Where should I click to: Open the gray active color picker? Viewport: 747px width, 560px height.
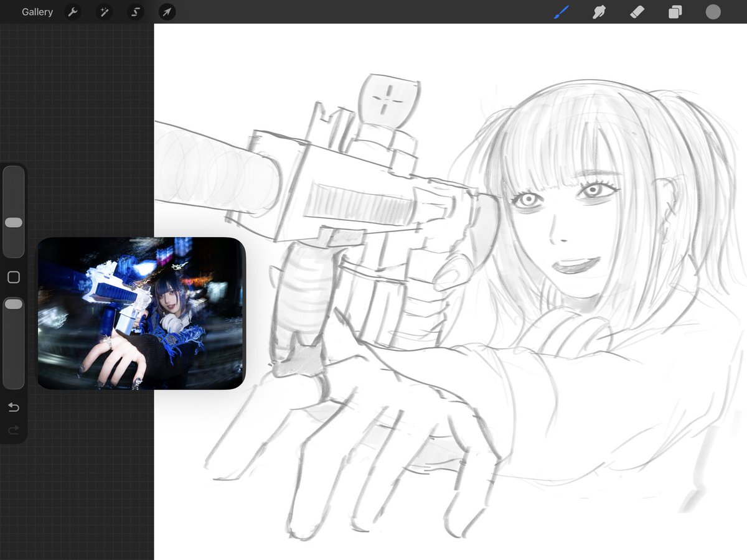[713, 12]
